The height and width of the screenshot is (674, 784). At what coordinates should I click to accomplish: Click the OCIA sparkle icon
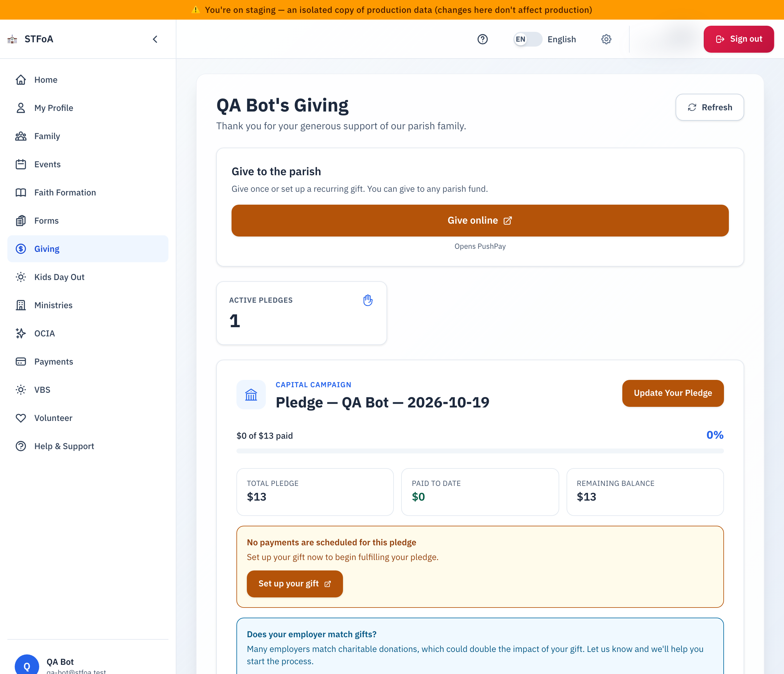[x=21, y=333]
